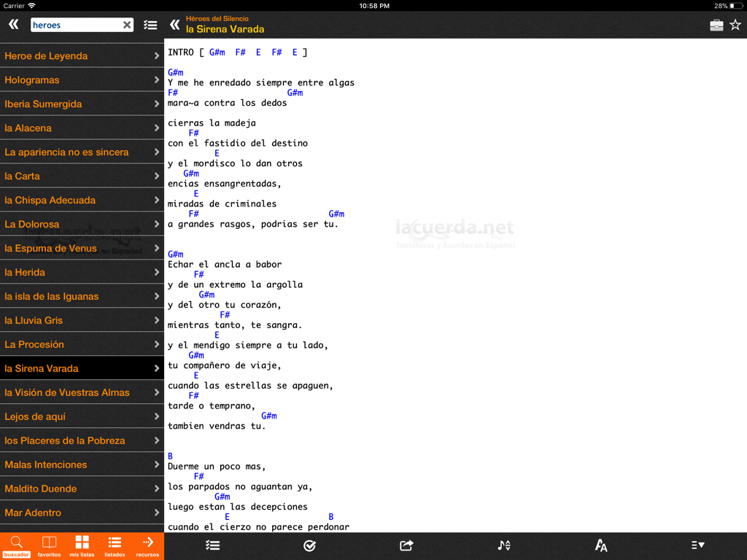
Task: Open the list options icon beside search
Action: point(150,25)
